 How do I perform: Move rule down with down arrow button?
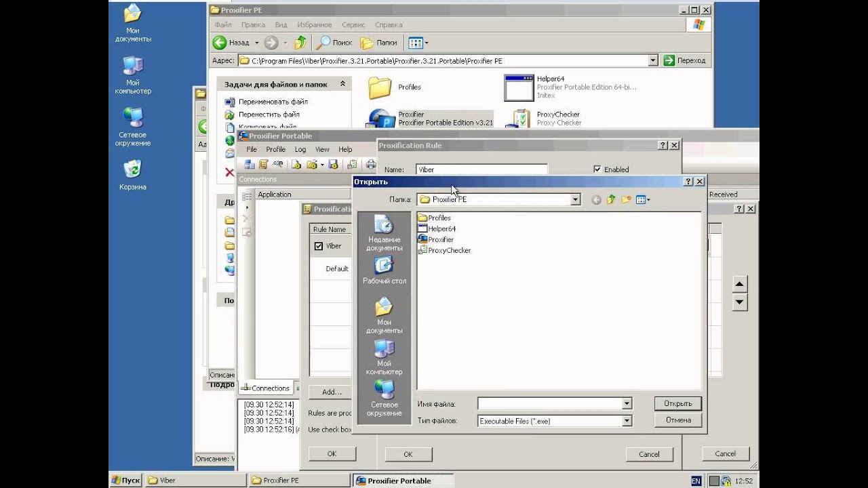coord(740,302)
